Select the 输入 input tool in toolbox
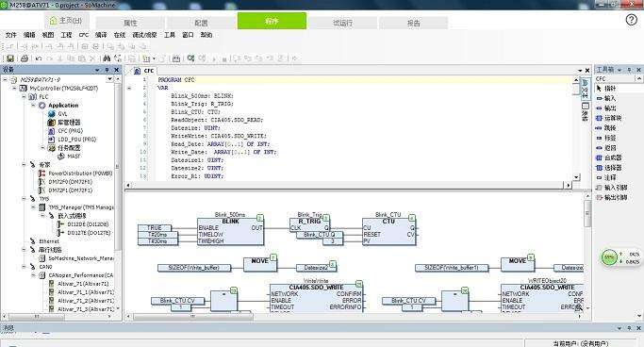 click(x=606, y=98)
